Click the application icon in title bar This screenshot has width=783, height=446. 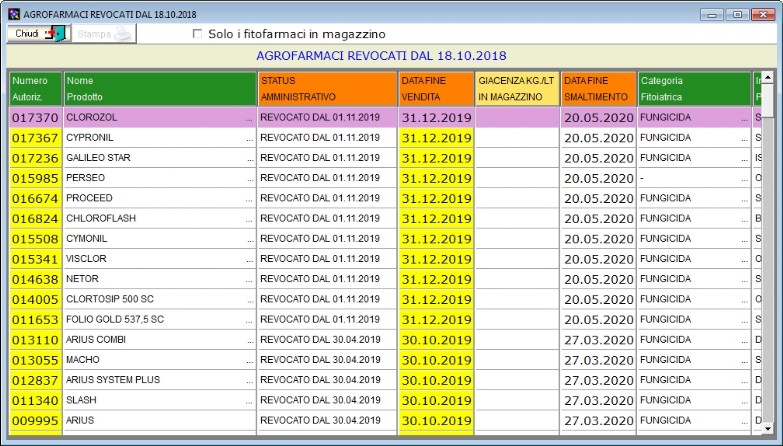point(14,14)
